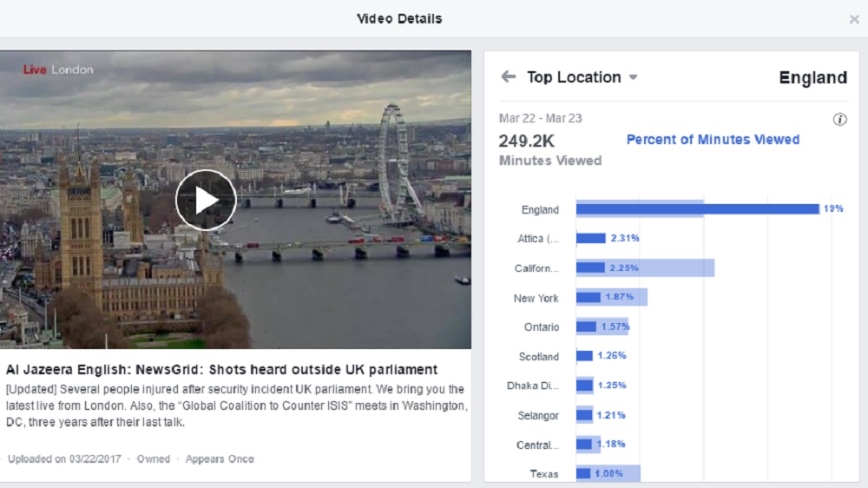This screenshot has width=868, height=488.
Task: Select the Central... row label
Action: pos(537,445)
